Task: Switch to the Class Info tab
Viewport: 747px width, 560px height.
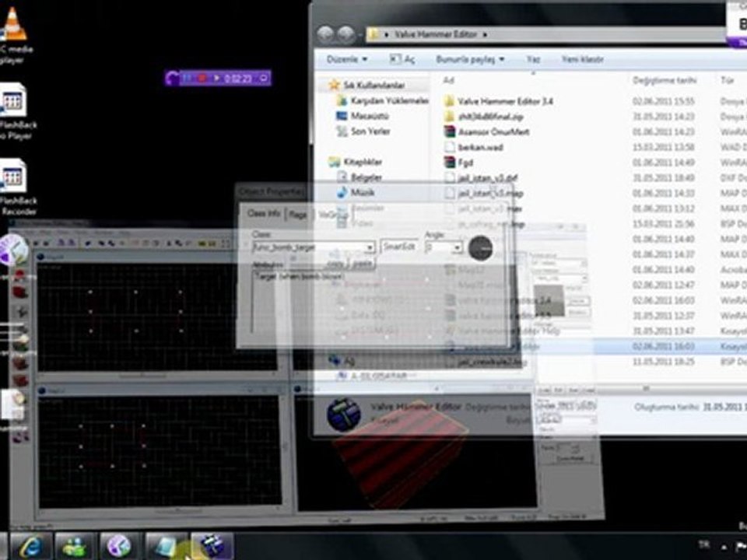Action: pyautogui.click(x=264, y=213)
